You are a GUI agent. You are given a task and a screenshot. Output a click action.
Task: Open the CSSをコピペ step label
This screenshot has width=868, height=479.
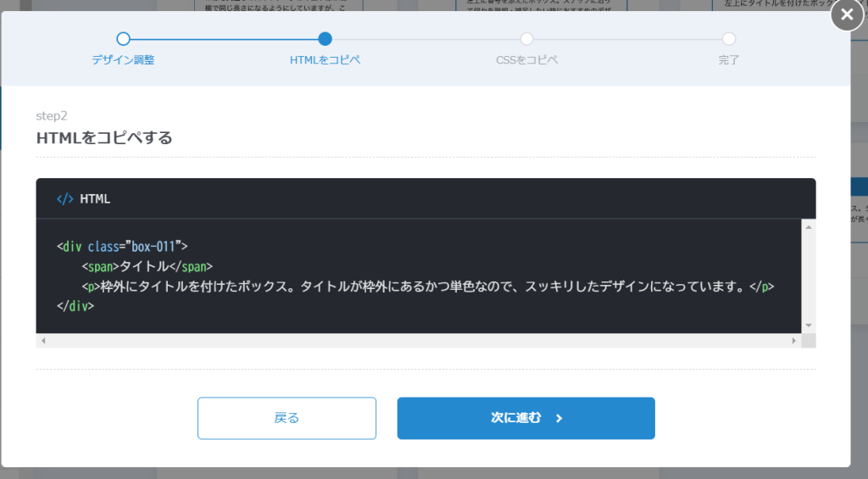526,60
